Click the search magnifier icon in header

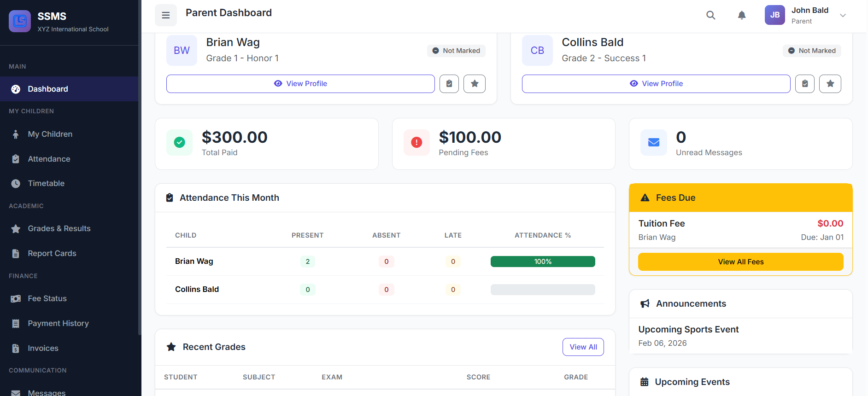pyautogui.click(x=711, y=15)
